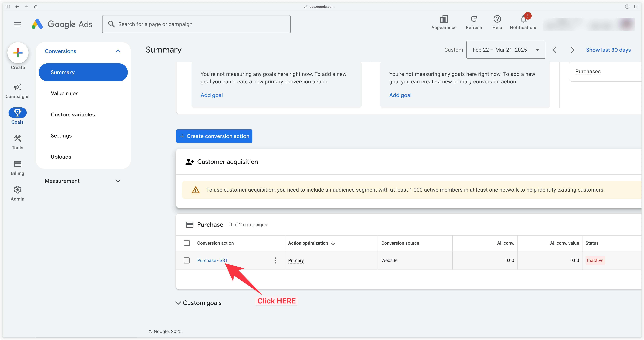This screenshot has width=644, height=340.
Task: Open the main hamburger menu
Action: pos(17,24)
